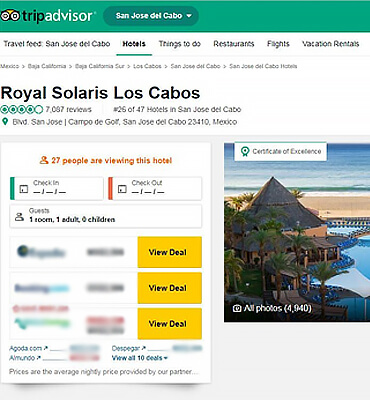Screen dimensions: 370x400
Task: Open the 7,087 reviews link
Action: (68, 109)
